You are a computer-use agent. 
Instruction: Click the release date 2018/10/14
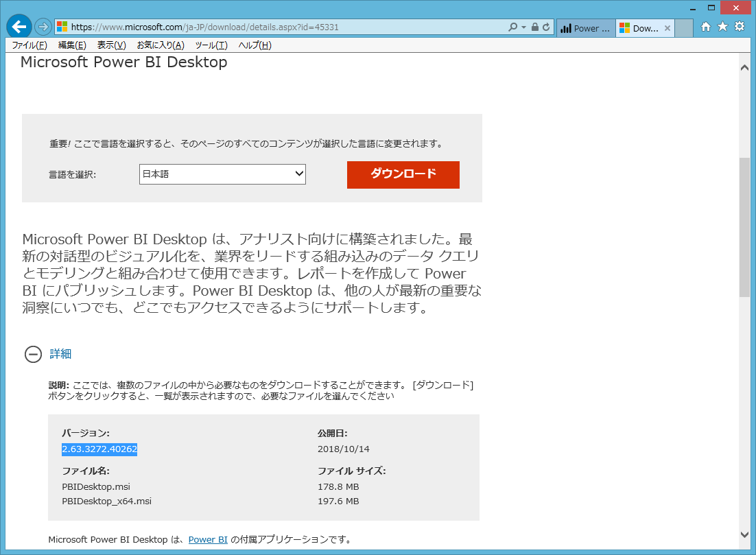click(x=343, y=449)
